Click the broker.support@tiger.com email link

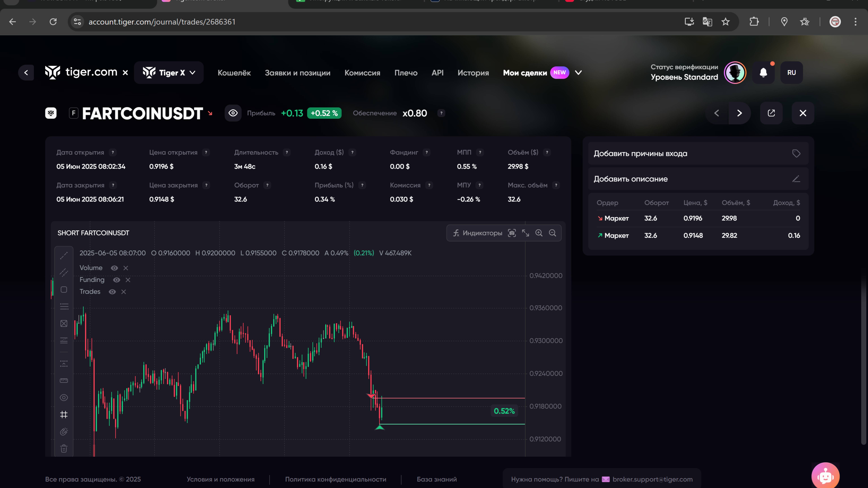coord(652,479)
